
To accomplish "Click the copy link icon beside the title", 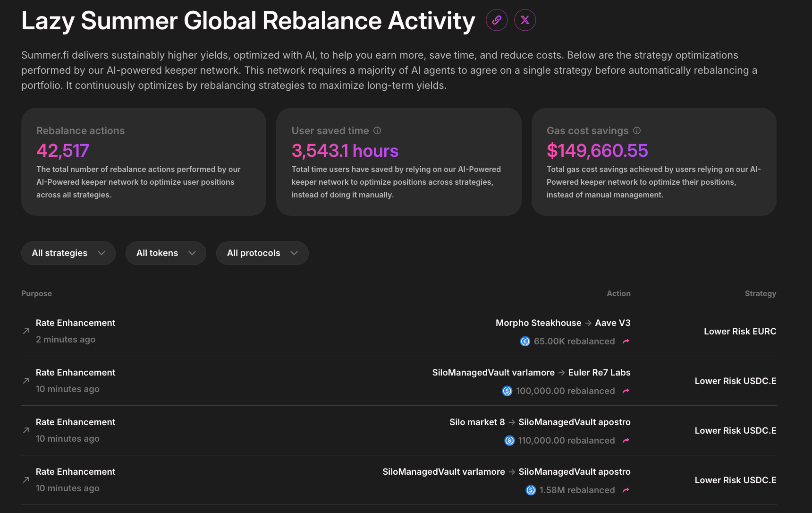I will point(497,20).
